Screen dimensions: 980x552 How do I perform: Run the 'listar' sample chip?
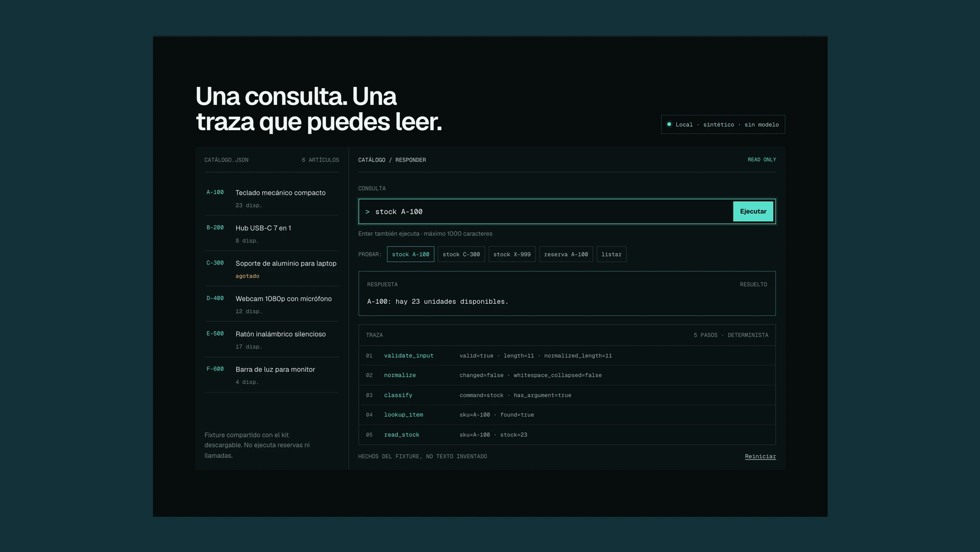click(611, 254)
